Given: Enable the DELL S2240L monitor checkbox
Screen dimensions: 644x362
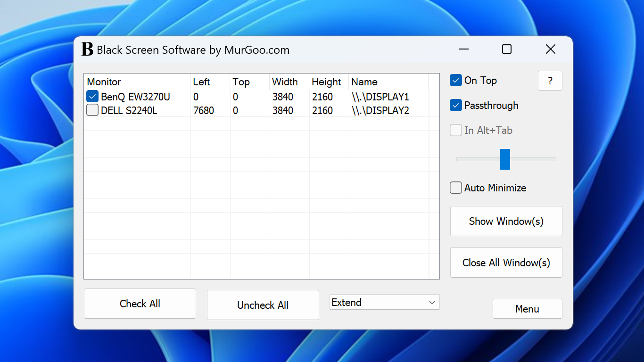Looking at the screenshot, I should (92, 110).
